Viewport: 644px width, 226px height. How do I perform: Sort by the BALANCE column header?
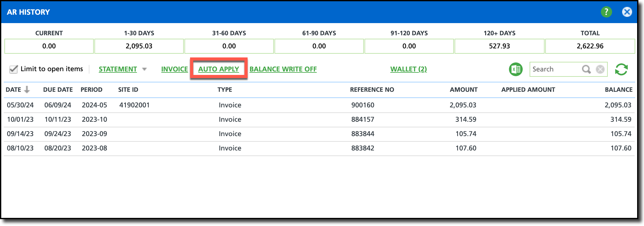pos(618,90)
